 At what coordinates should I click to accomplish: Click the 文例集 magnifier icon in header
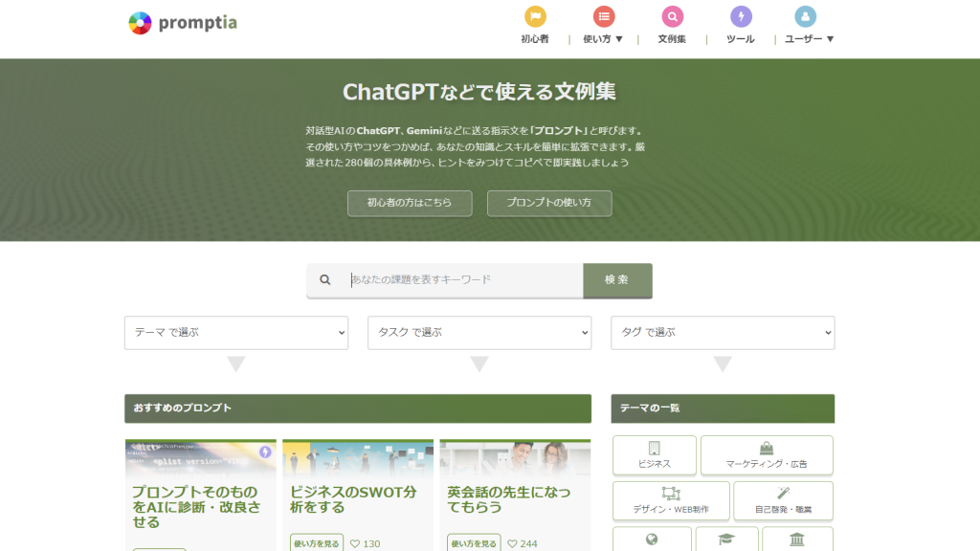tap(672, 16)
